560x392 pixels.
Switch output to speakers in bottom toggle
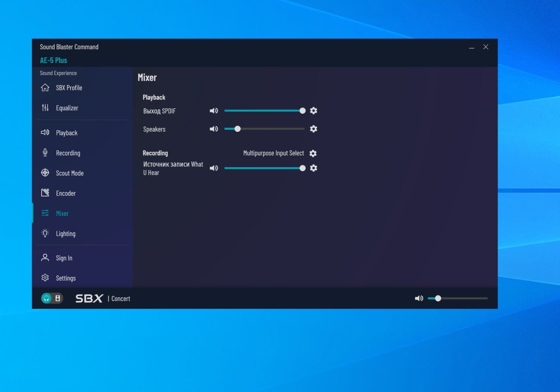click(x=58, y=298)
